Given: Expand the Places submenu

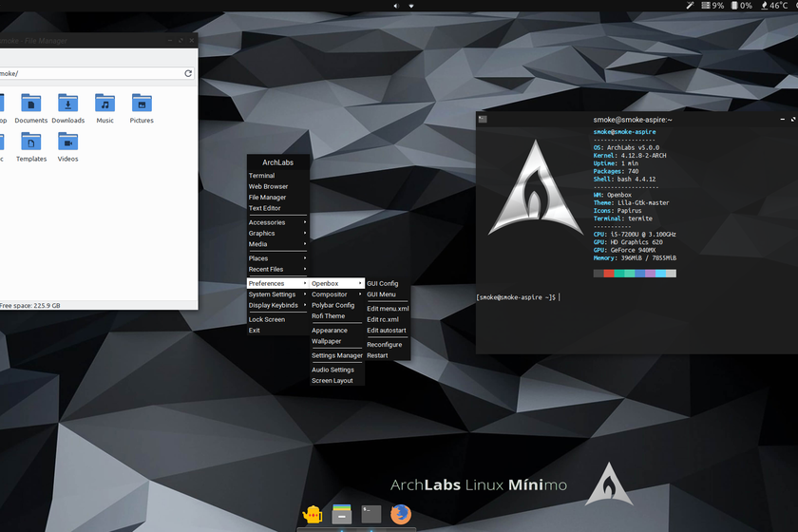Looking at the screenshot, I should point(277,258).
